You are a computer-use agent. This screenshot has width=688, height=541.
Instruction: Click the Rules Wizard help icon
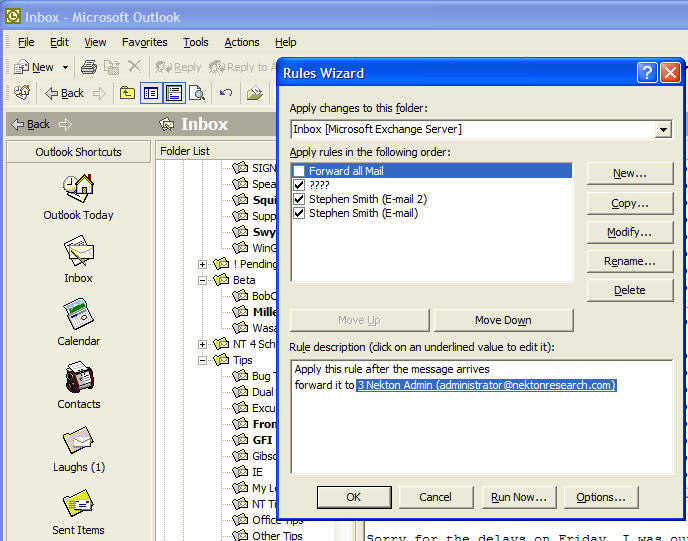click(x=646, y=73)
